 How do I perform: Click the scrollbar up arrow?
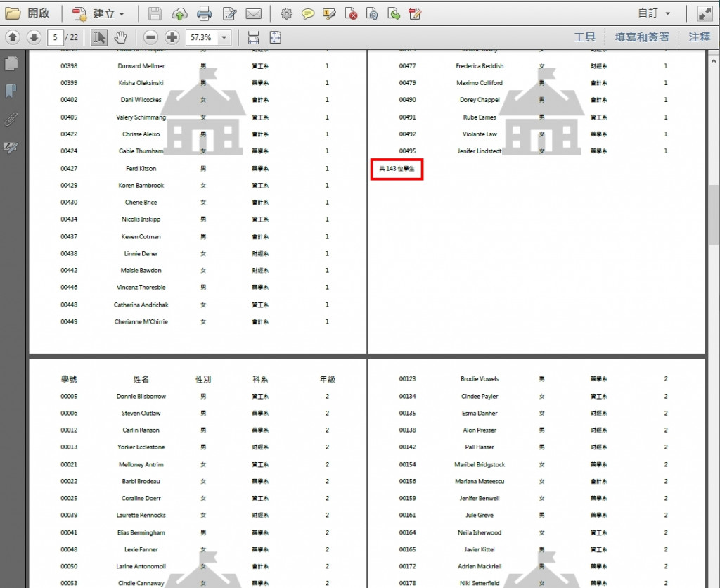coord(714,60)
